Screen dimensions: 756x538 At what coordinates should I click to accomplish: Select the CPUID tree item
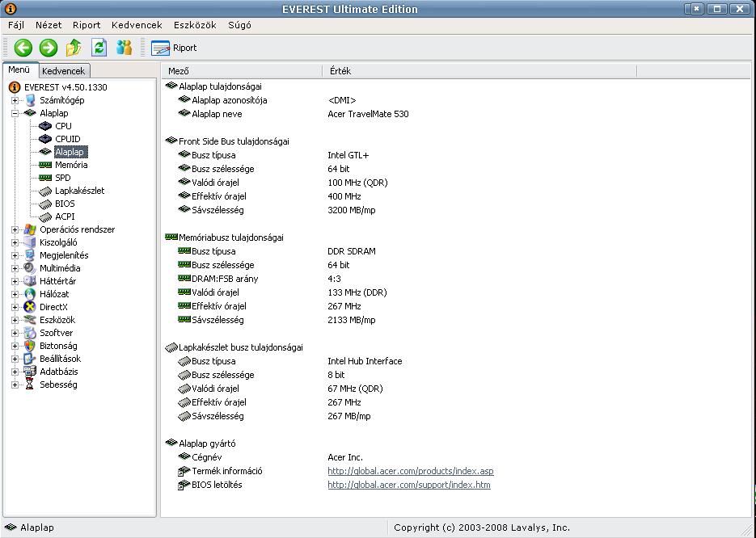coord(67,139)
